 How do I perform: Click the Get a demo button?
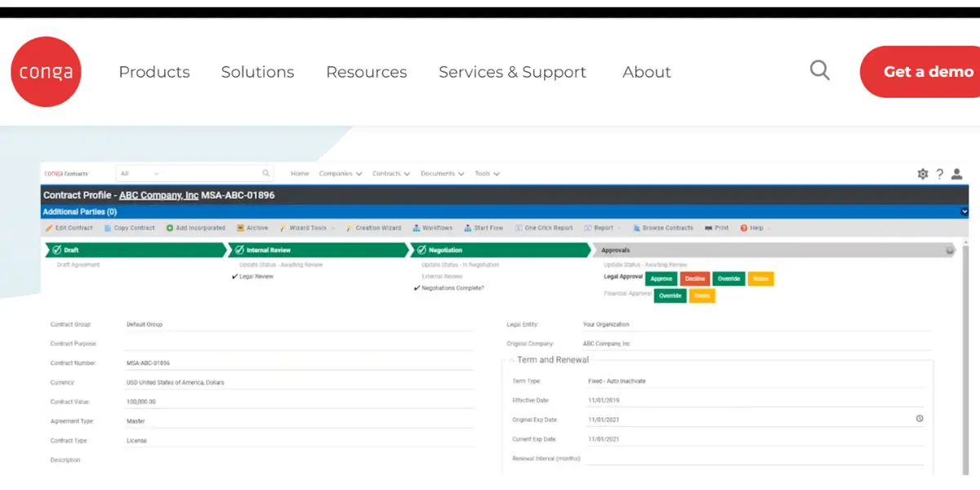click(920, 72)
